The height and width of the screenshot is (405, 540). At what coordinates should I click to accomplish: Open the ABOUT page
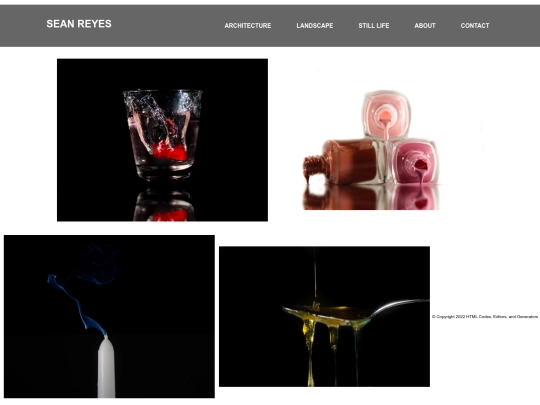pyautogui.click(x=425, y=26)
